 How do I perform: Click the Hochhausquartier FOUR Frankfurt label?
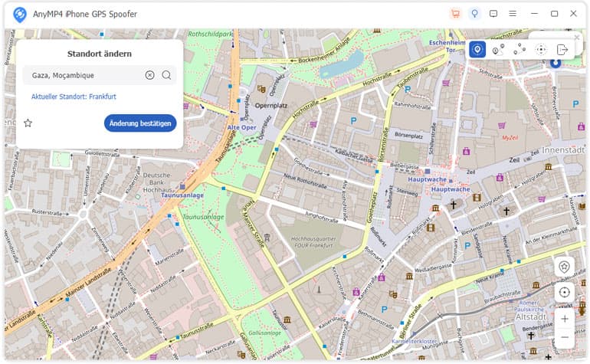click(313, 242)
